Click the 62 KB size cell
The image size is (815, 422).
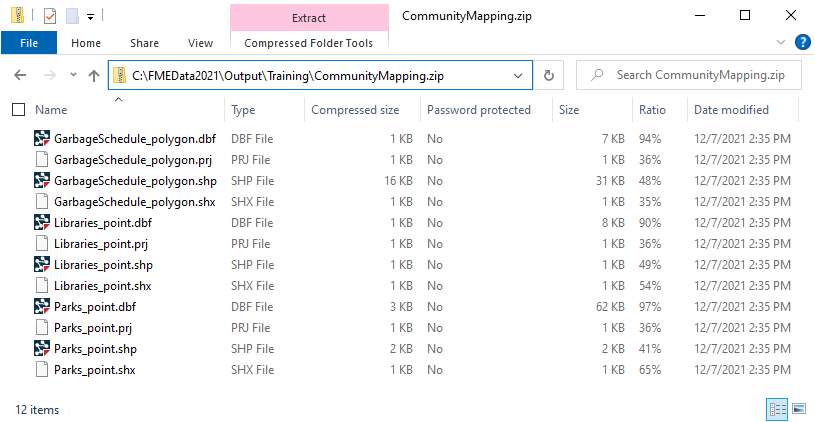tap(610, 307)
